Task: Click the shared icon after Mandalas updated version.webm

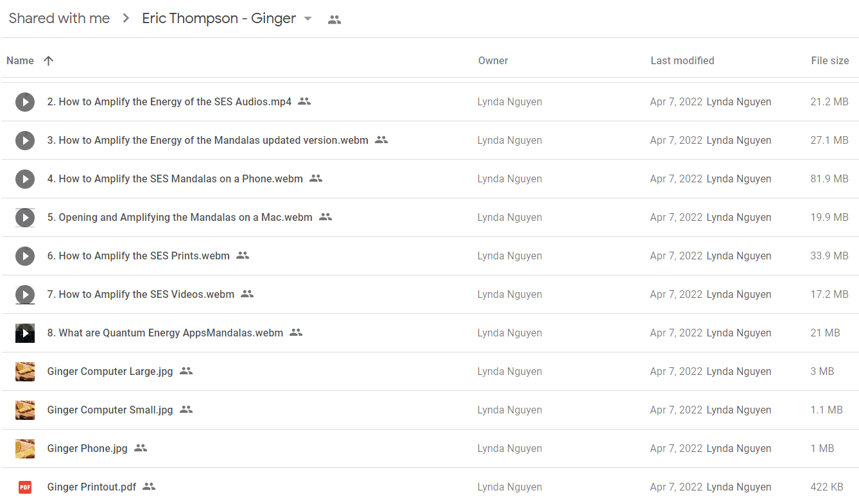Action: (381, 140)
